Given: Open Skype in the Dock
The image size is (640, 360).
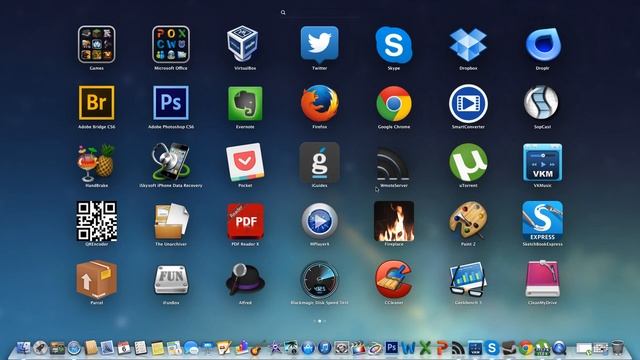Looking at the screenshot, I should coord(492,348).
